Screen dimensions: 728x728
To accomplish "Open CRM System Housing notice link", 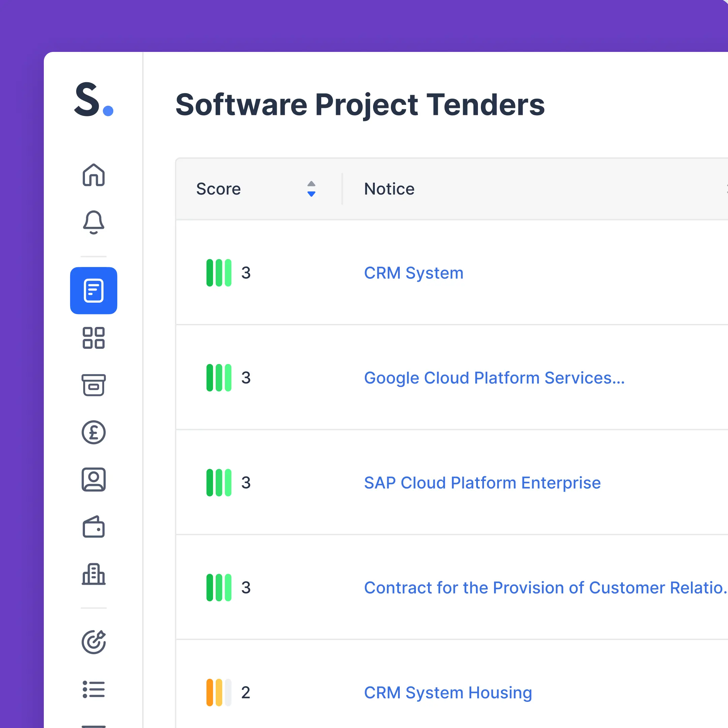I will point(448,693).
